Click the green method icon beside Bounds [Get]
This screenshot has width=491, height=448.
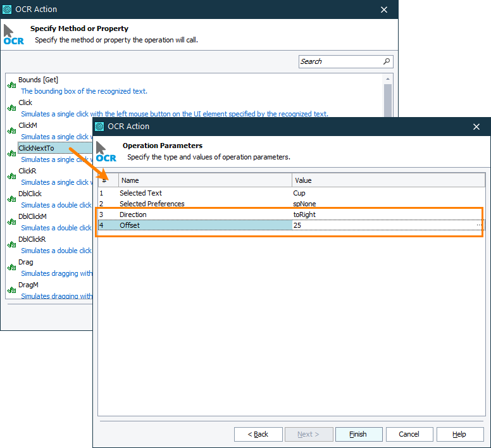point(11,85)
